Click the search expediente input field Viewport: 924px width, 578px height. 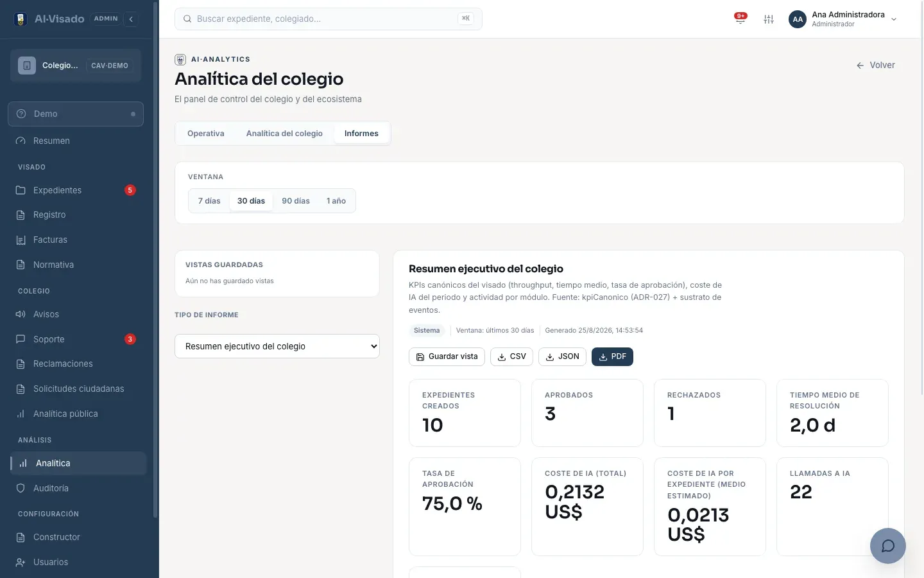pos(329,19)
